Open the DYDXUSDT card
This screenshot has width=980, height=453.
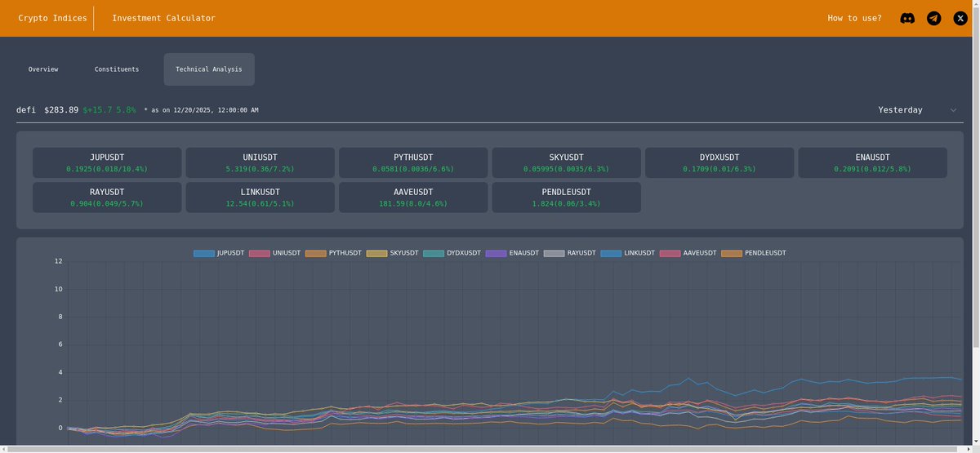(719, 162)
